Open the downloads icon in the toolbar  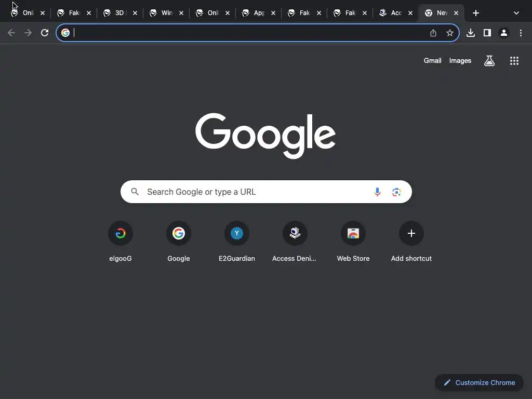point(471,33)
